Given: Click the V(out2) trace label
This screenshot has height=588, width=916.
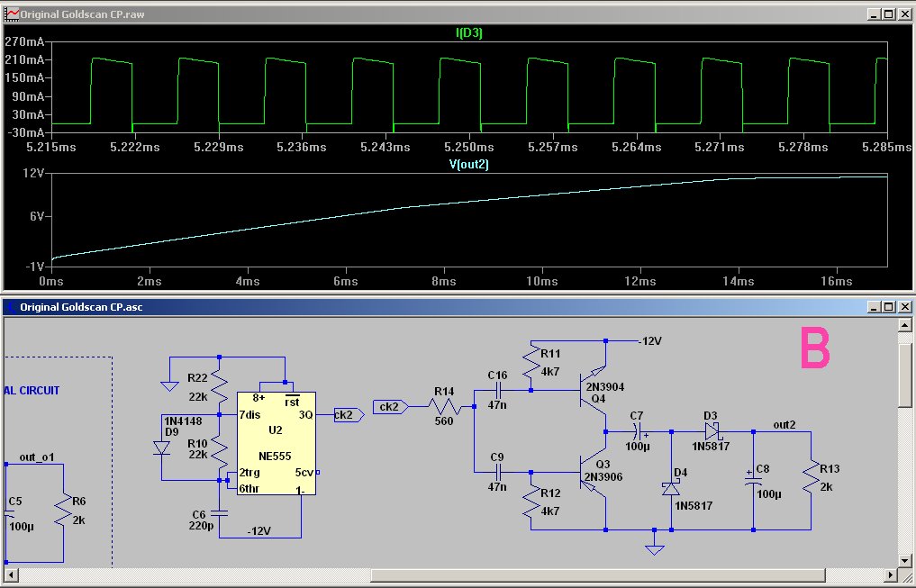Looking at the screenshot, I should (468, 164).
